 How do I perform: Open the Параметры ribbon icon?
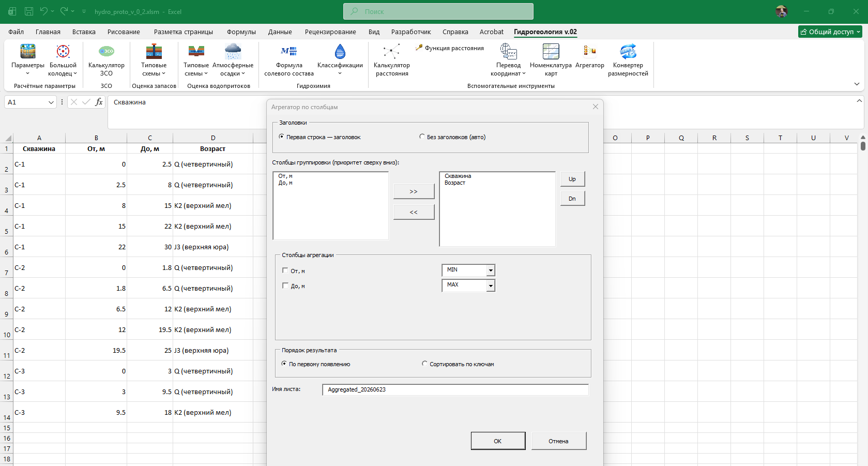point(28,52)
